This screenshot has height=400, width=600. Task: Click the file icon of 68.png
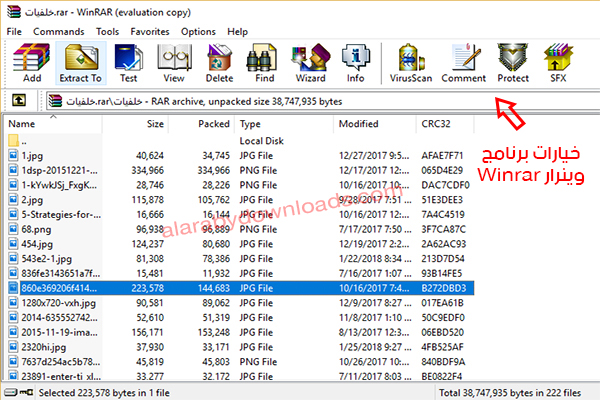[x=13, y=229]
